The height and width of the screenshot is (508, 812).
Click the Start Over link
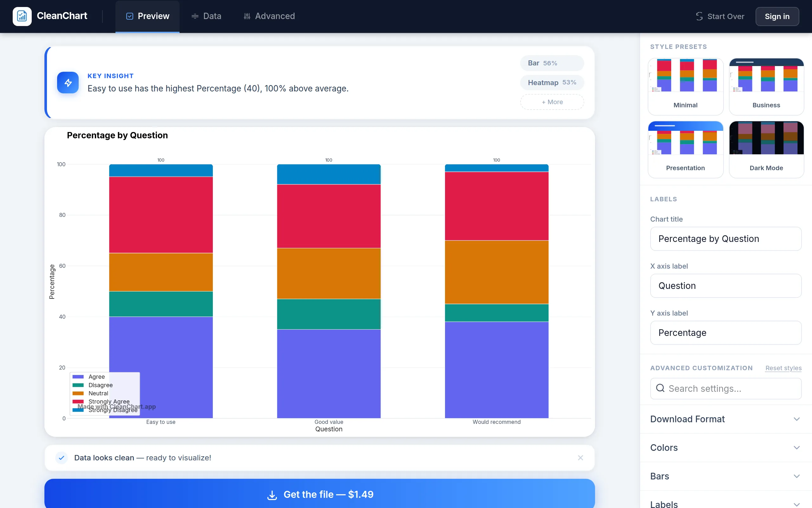click(720, 16)
